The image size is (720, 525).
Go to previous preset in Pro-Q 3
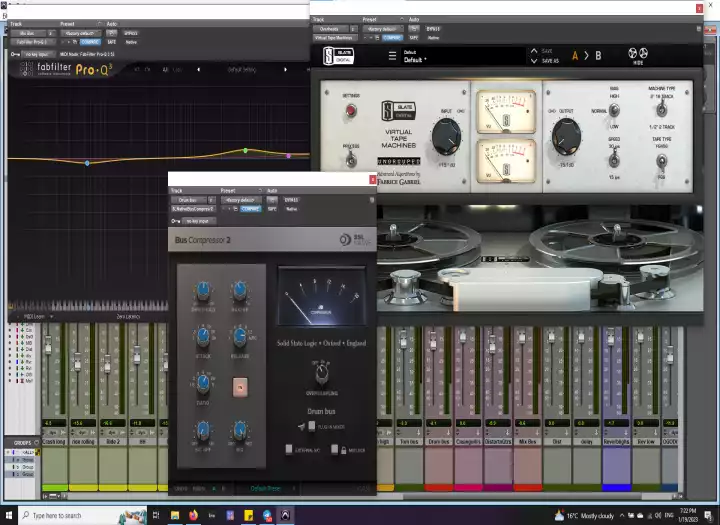click(198, 70)
